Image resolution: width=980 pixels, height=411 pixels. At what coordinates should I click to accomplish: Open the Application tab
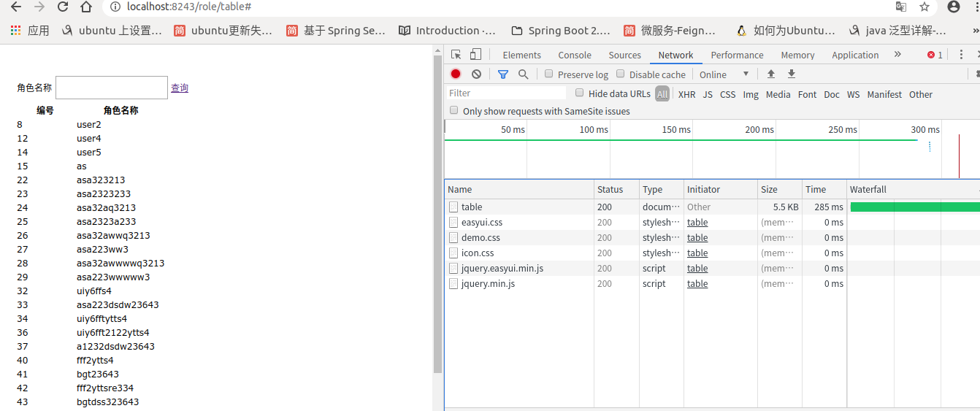855,55
